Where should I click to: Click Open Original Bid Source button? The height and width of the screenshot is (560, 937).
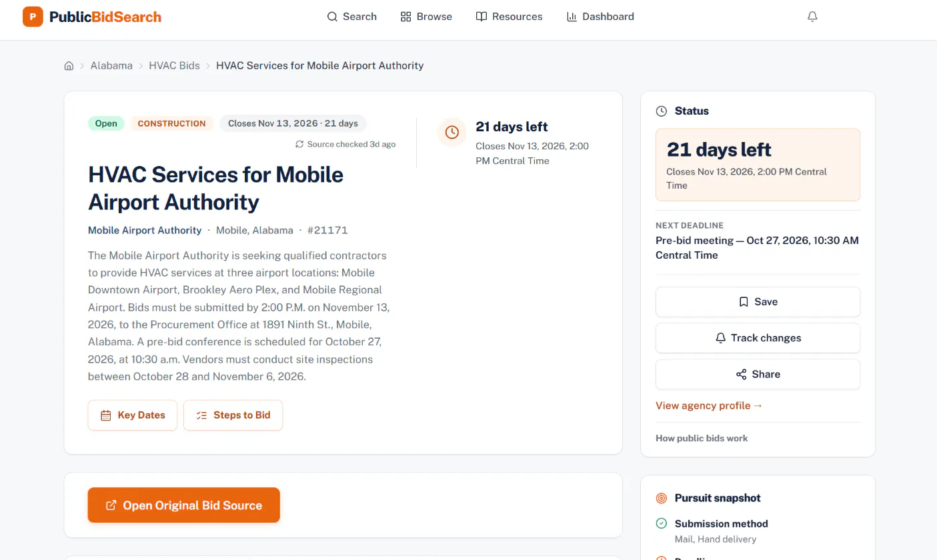tap(184, 505)
